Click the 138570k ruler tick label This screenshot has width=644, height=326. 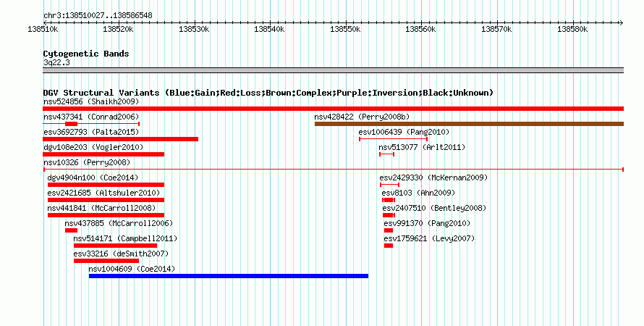click(x=496, y=29)
